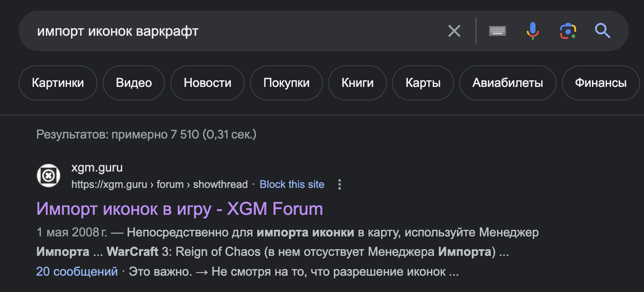Clear the search query with the X icon
This screenshot has height=292, width=644.
coord(454,31)
